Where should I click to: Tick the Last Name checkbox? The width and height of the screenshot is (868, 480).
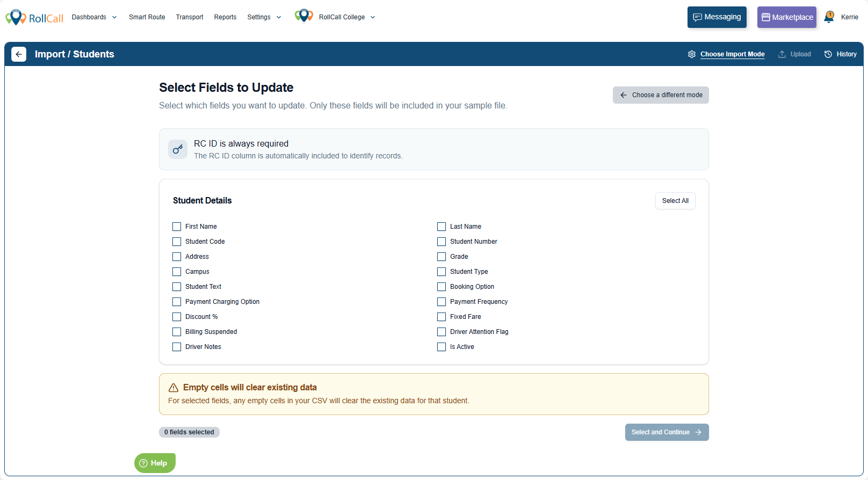[x=442, y=227]
